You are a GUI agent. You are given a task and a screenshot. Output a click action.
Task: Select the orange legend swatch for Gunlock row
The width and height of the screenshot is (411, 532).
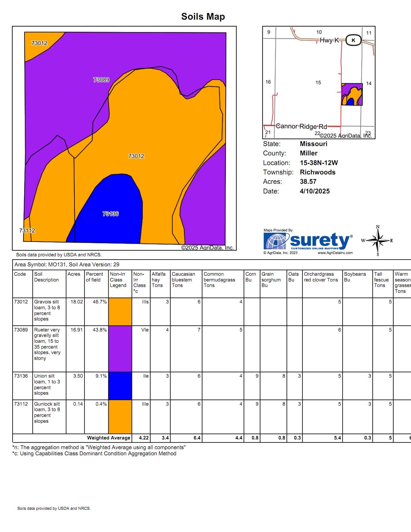tap(120, 417)
